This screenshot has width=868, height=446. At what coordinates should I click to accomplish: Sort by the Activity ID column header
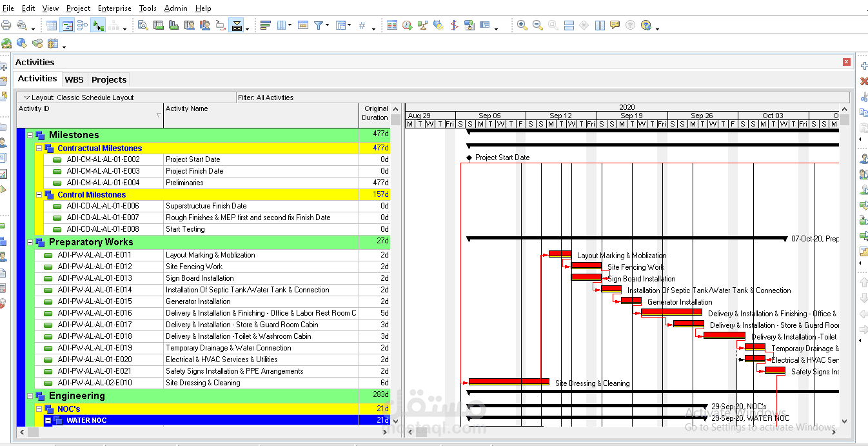click(x=90, y=115)
